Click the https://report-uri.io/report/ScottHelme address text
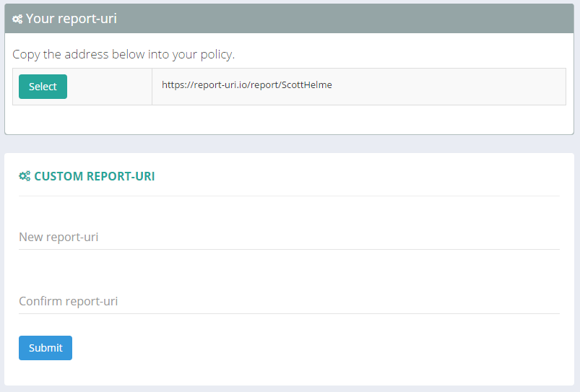Viewport: 580px width, 392px height. (246, 85)
